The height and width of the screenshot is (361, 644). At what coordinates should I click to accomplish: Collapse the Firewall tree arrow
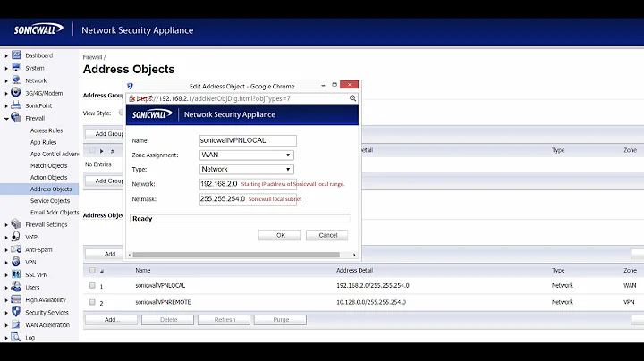point(6,119)
